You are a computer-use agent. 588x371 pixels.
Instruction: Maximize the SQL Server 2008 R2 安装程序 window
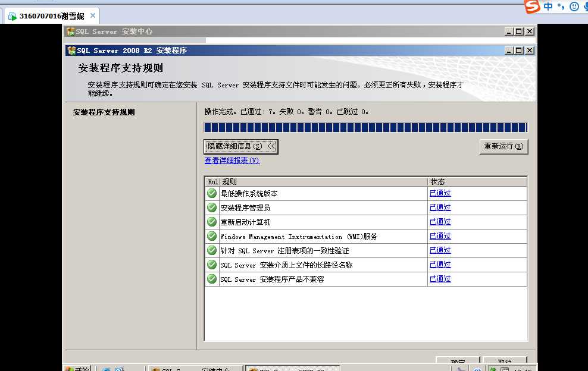518,50
